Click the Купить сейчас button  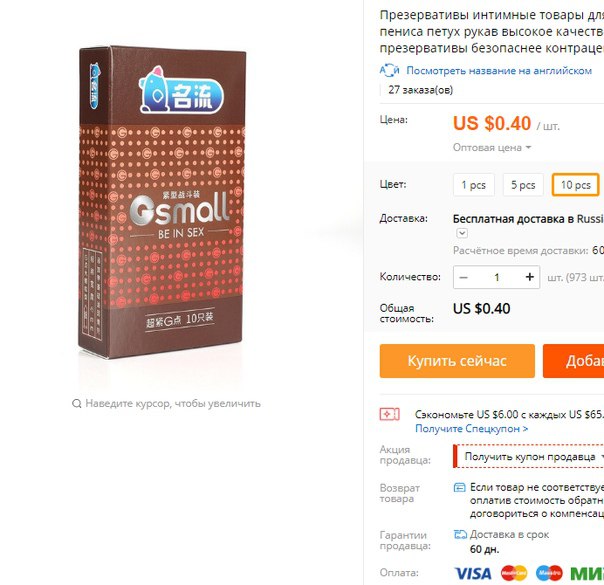pyautogui.click(x=457, y=361)
